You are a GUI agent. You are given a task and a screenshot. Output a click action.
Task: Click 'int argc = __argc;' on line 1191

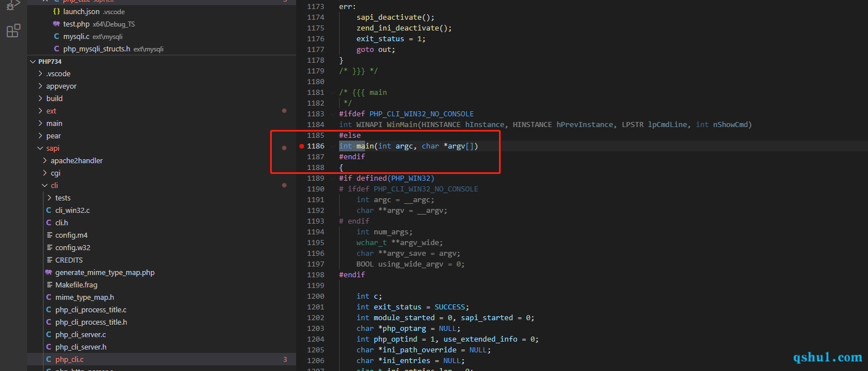point(396,200)
